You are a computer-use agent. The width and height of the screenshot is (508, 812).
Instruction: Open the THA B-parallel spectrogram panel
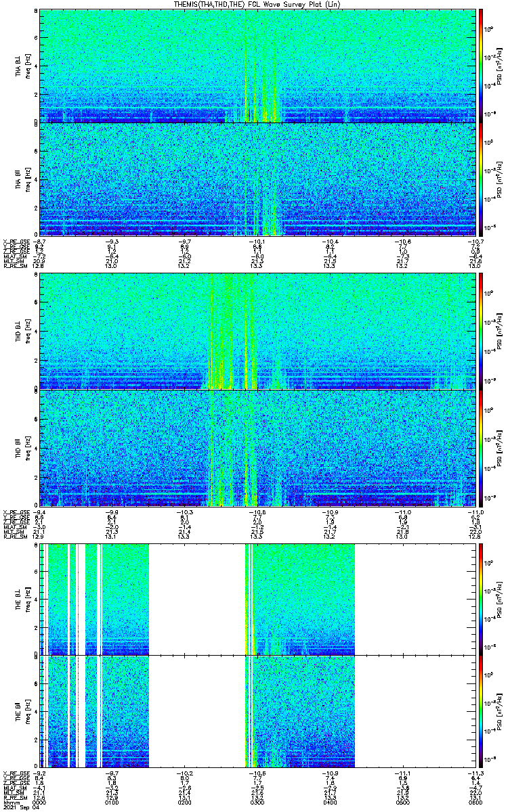pyautogui.click(x=257, y=179)
